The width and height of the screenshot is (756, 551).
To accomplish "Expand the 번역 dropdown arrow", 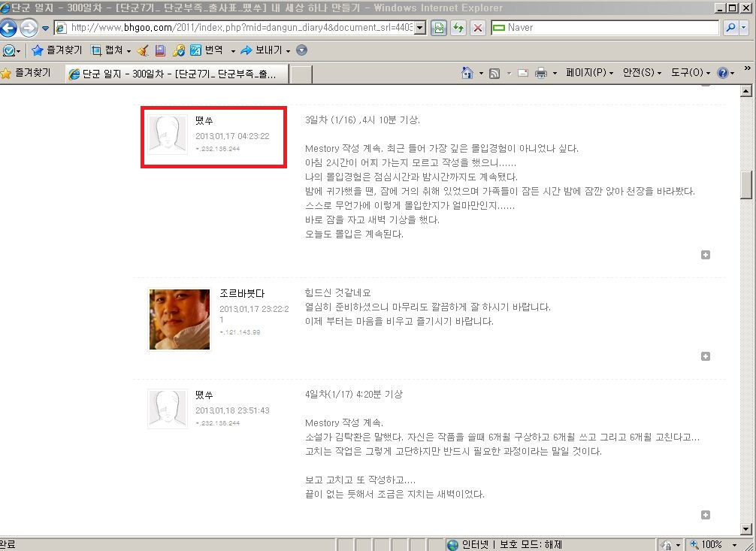I will coord(233,50).
